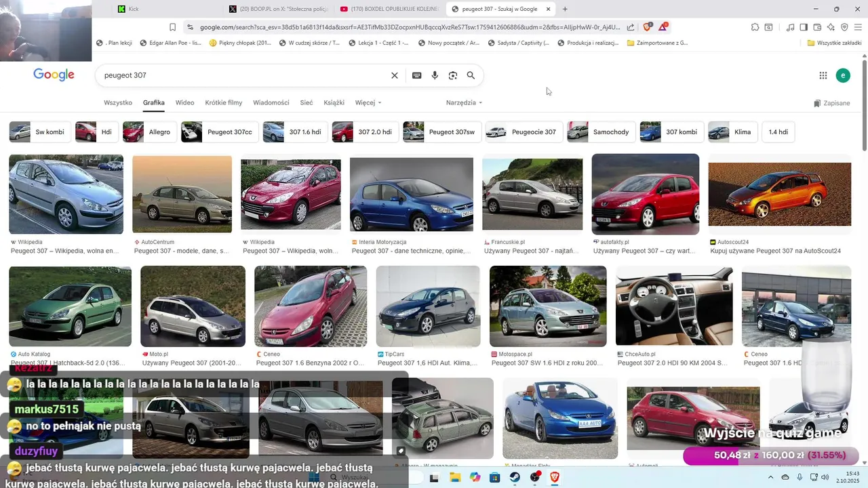The width and height of the screenshot is (868, 488).
Task: Select the Sieć search tab
Action: pyautogui.click(x=307, y=103)
